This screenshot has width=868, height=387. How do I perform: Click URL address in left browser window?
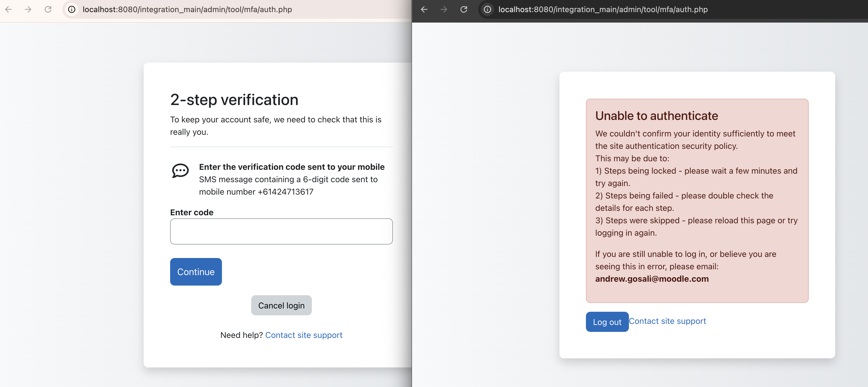click(x=187, y=9)
